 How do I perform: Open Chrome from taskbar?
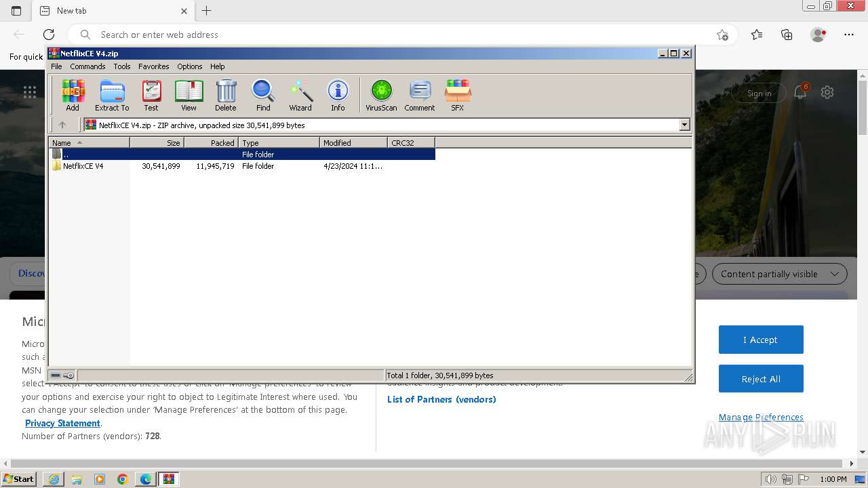(x=123, y=479)
